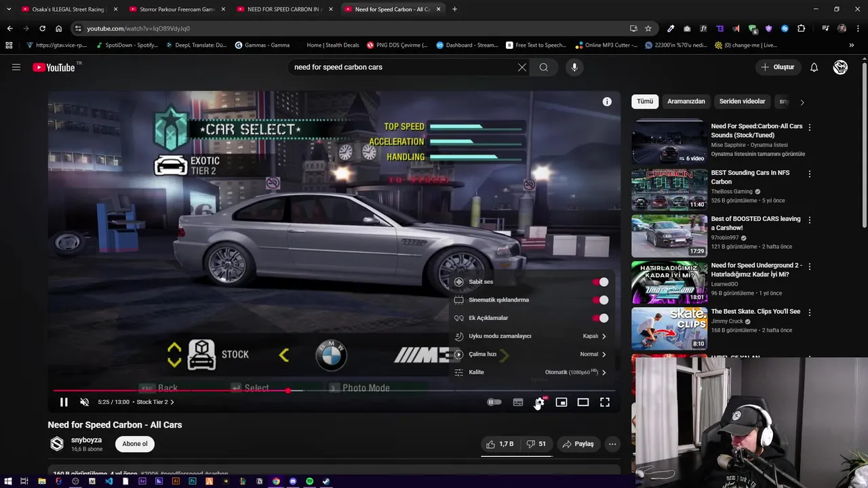
Task: Open the Windows Start menu
Action: pos(7,481)
